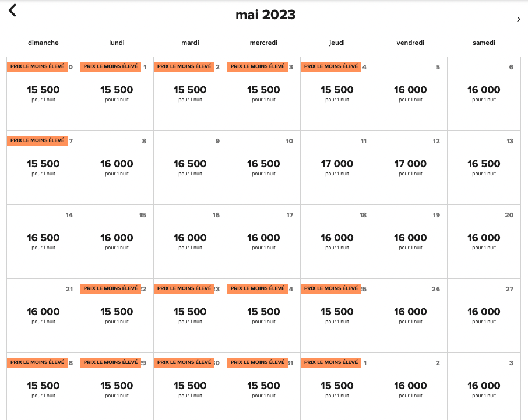Choose May 19 Friday cell
This screenshot has width=528, height=420.
point(410,241)
